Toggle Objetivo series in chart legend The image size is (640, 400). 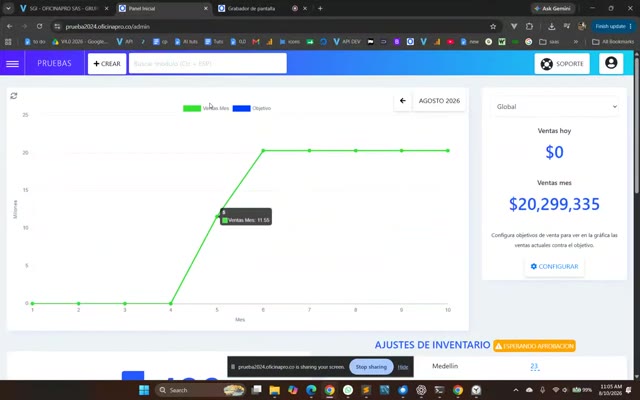pos(251,108)
